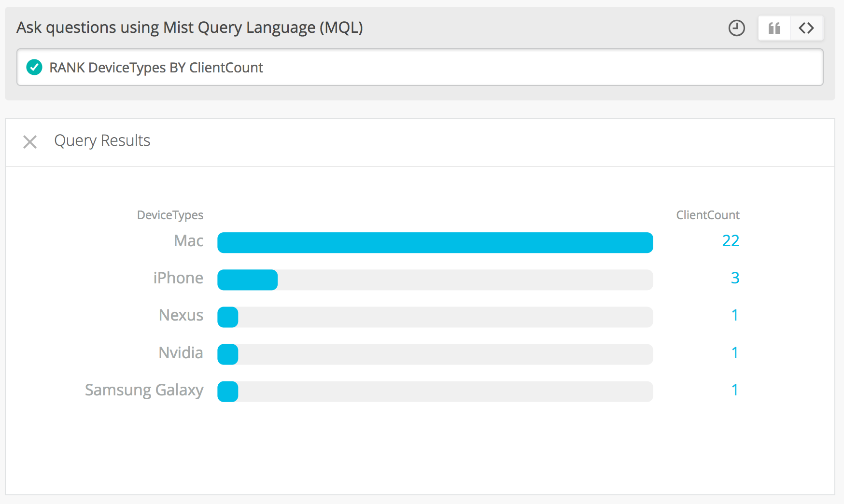Click the Nvidia client count bar
Viewport: 844px width, 504px height.
[x=228, y=354]
